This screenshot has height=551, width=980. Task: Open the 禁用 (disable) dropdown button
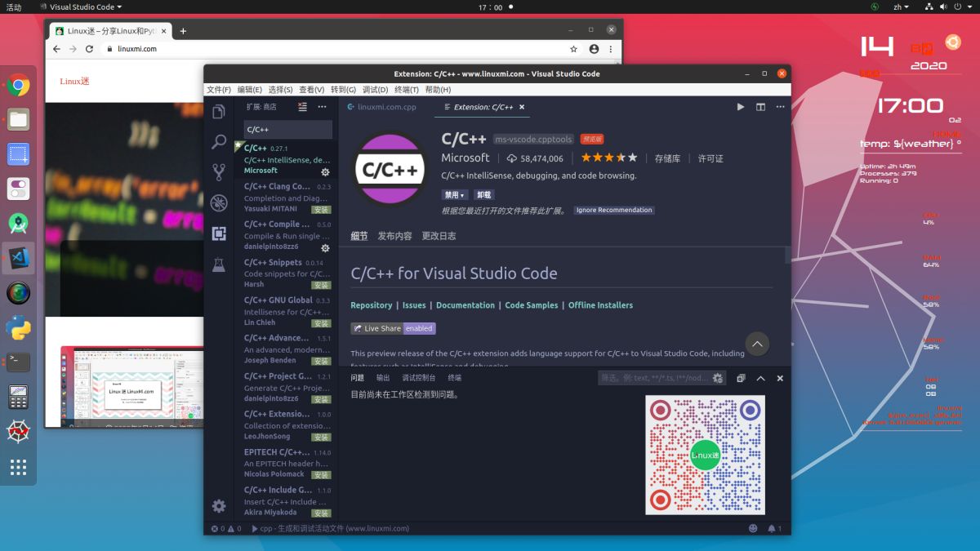pyautogui.click(x=454, y=195)
